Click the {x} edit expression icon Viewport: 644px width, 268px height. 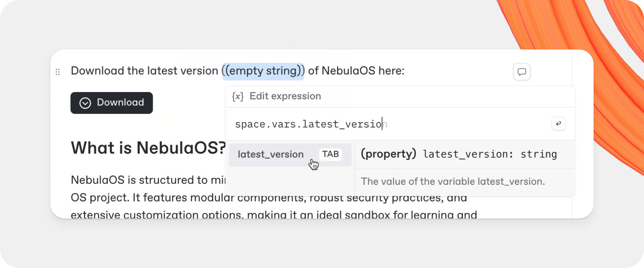[x=237, y=96]
